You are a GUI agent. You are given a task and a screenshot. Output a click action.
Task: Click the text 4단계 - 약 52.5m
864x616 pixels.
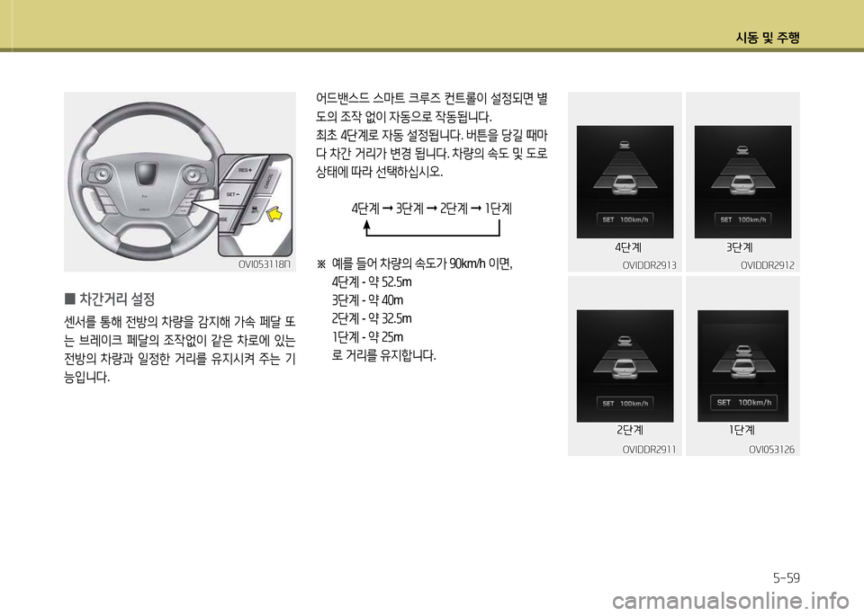click(x=372, y=281)
